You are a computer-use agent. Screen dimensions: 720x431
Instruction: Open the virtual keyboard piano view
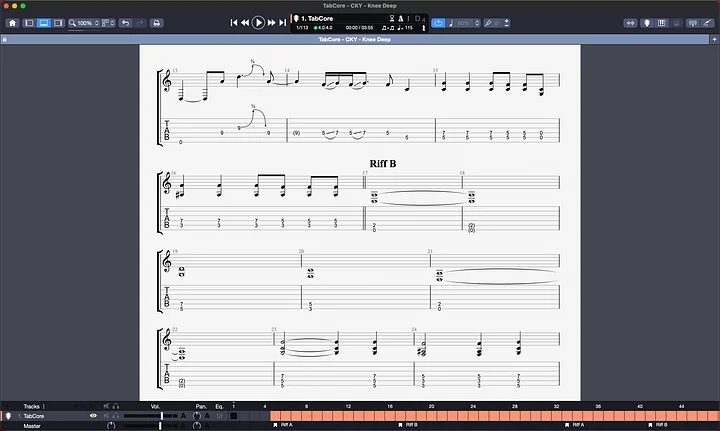coord(661,23)
